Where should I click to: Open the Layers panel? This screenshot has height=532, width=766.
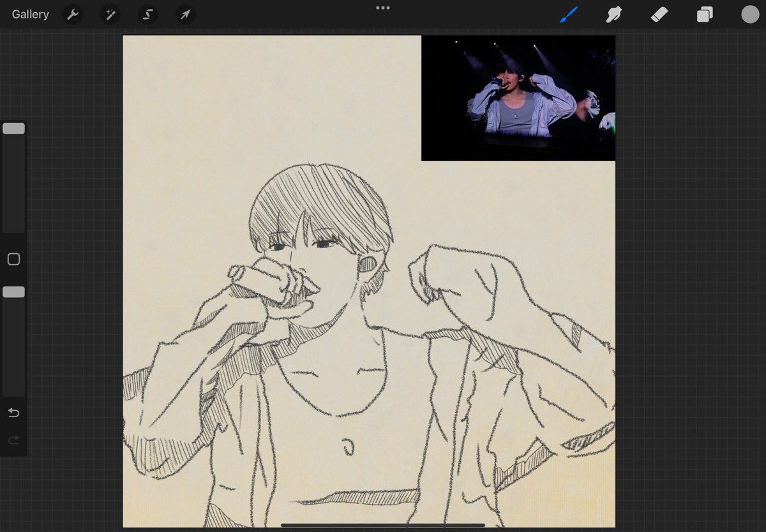coord(705,14)
